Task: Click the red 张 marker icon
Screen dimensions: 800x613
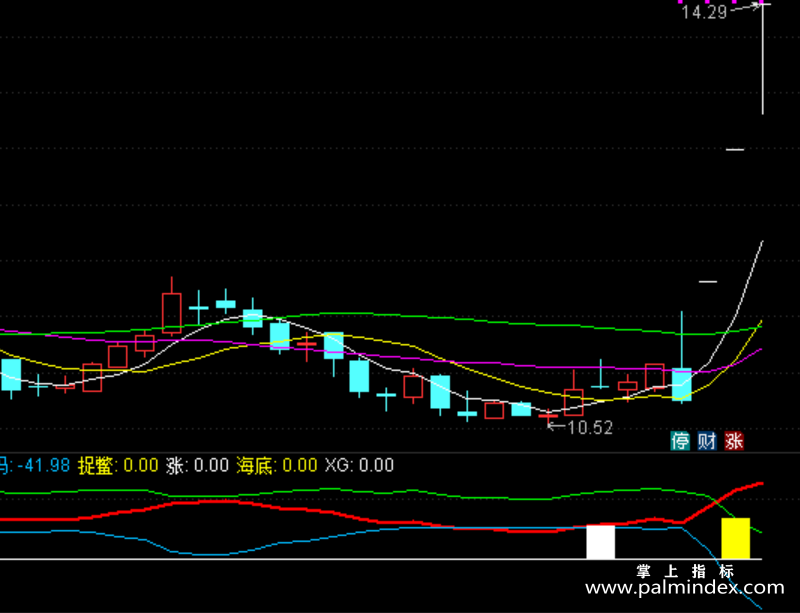Action: click(x=734, y=441)
